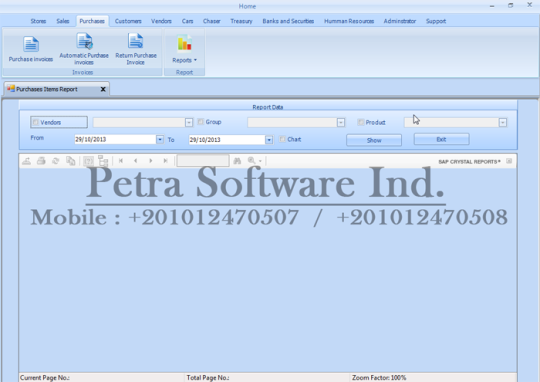Click the SAP CRYSTAL REPORTS label

469,162
